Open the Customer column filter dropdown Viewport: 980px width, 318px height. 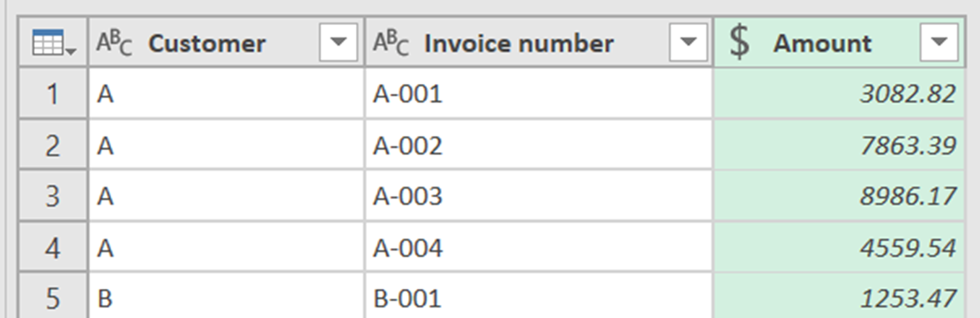point(338,42)
